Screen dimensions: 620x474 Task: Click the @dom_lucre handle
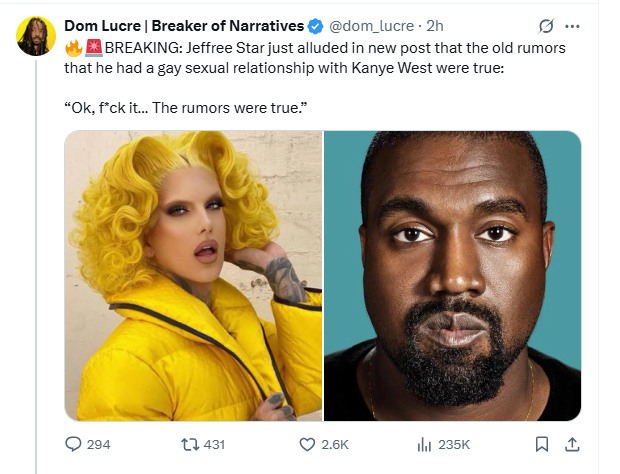(x=370, y=25)
